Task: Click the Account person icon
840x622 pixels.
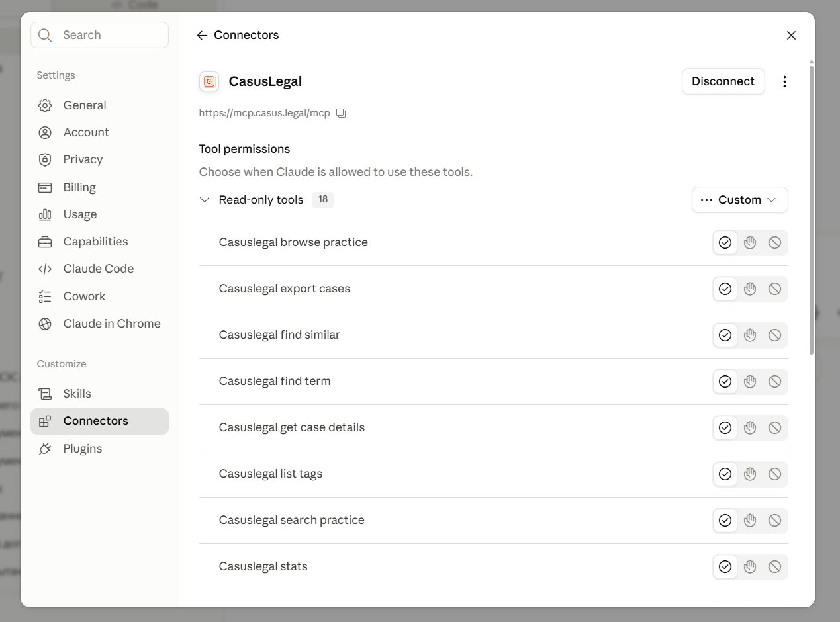Action: click(45, 132)
